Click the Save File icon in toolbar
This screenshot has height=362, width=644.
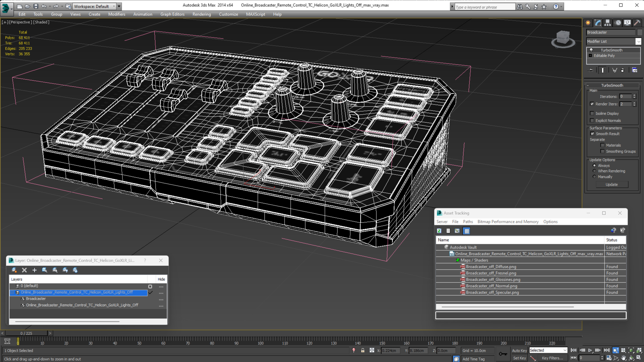(x=36, y=6)
